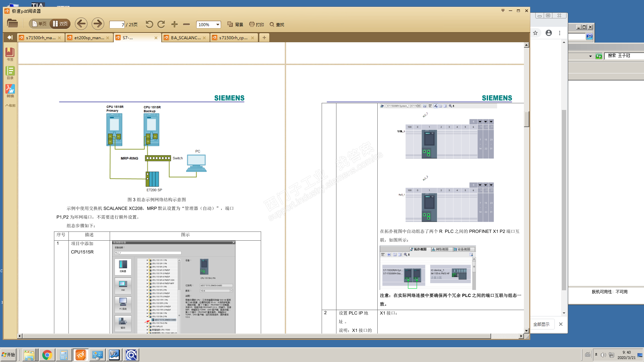Rotate page clockwise
Viewport: 644px width, 362px height.
tap(161, 24)
